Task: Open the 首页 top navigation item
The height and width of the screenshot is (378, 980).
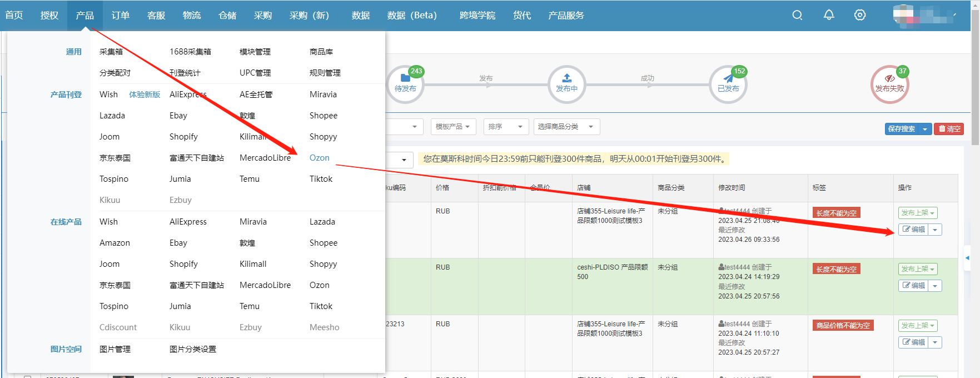Action: pyautogui.click(x=14, y=15)
